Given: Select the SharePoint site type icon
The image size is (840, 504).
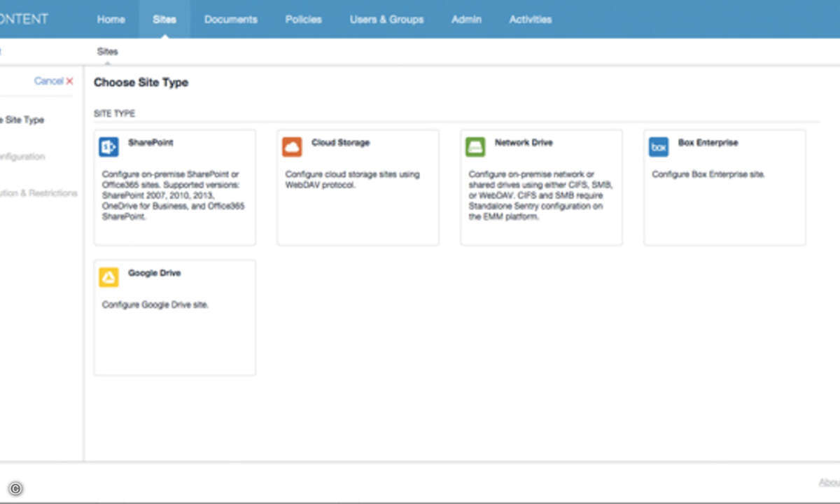Looking at the screenshot, I should [x=108, y=147].
